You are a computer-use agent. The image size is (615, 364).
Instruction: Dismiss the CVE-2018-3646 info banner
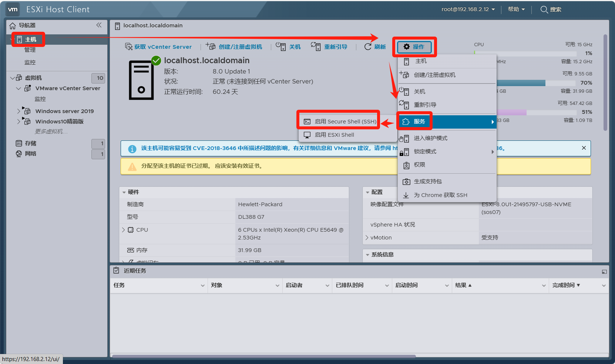(584, 148)
